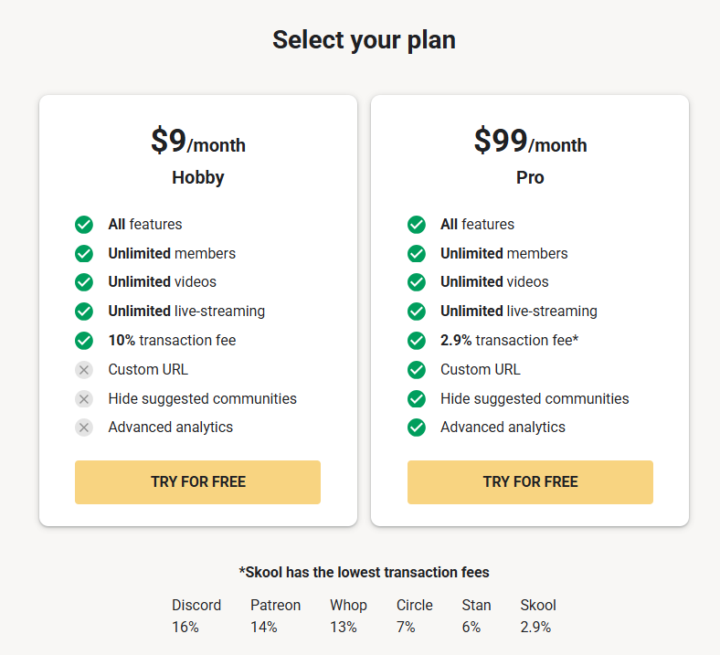
Task: Click gray X next to Hobby Hide suggested communities
Action: tap(84, 399)
